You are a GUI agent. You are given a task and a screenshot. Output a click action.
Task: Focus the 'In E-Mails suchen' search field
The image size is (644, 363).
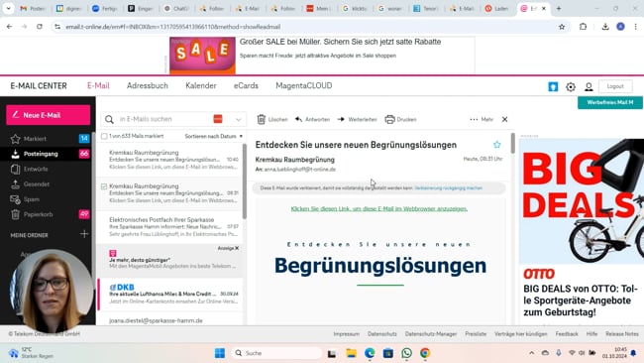(x=163, y=119)
